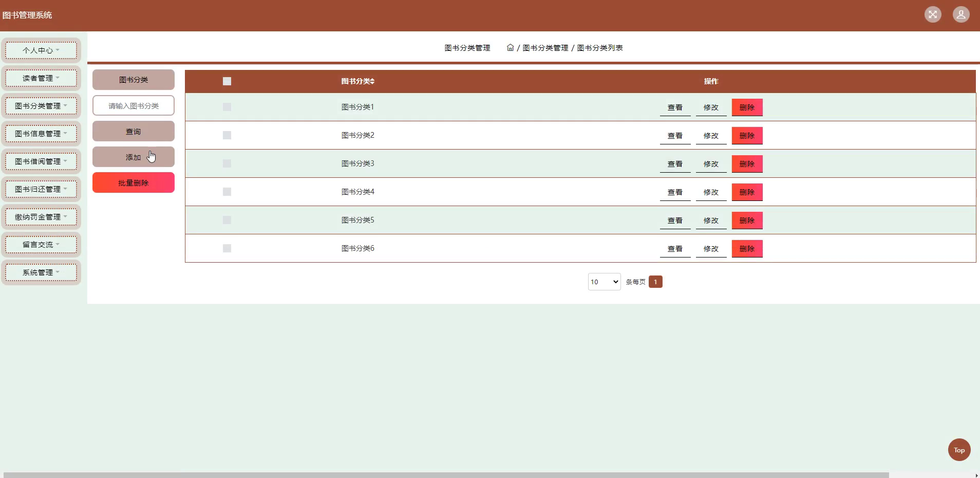Screen dimensions: 980x478
Task: Click 删除 in 图书分类6 row
Action: click(747, 249)
